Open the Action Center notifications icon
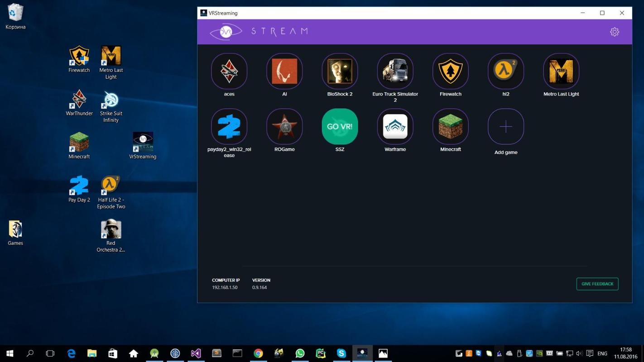This screenshot has width=644, height=362. pyautogui.click(x=590, y=353)
